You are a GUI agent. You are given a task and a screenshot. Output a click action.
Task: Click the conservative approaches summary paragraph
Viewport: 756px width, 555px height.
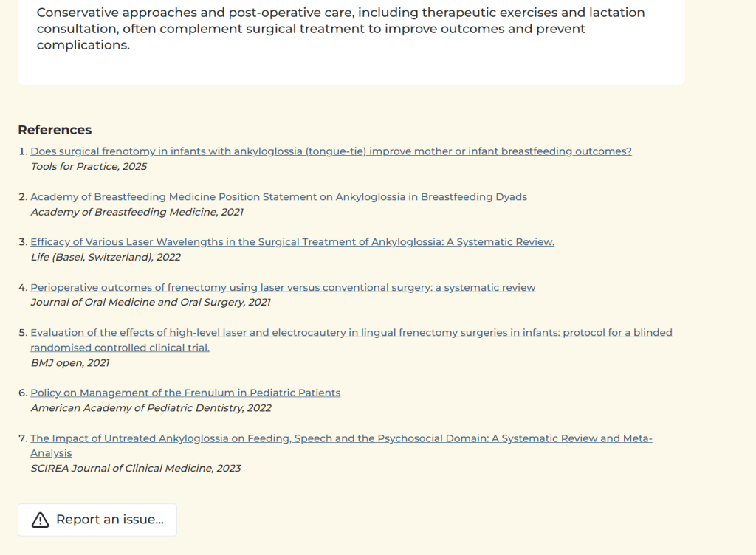(x=340, y=29)
